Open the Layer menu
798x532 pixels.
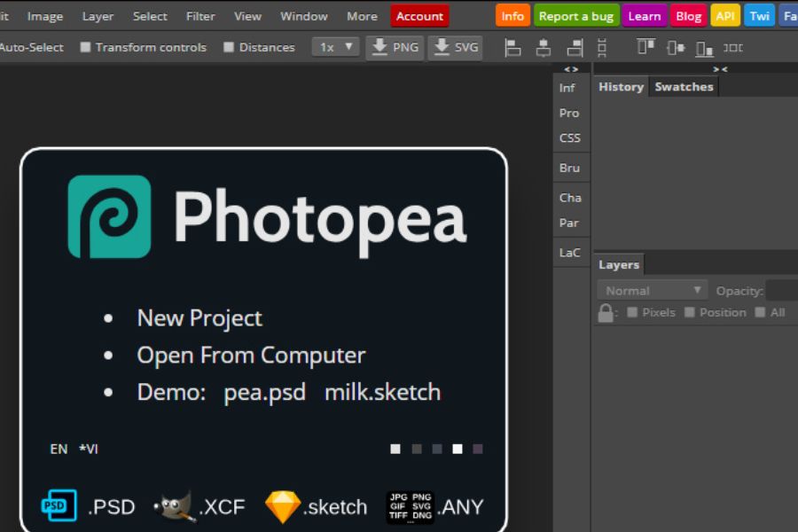pyautogui.click(x=98, y=16)
